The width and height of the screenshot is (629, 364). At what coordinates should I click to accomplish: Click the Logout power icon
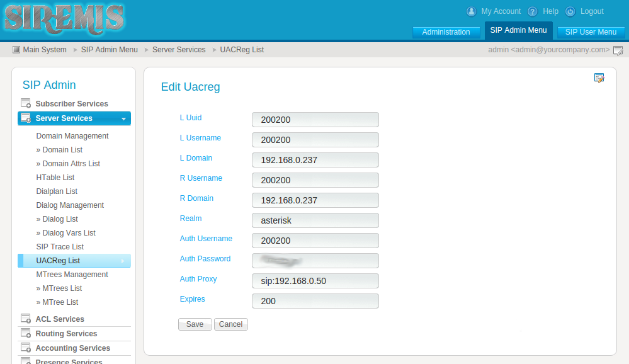[570, 11]
